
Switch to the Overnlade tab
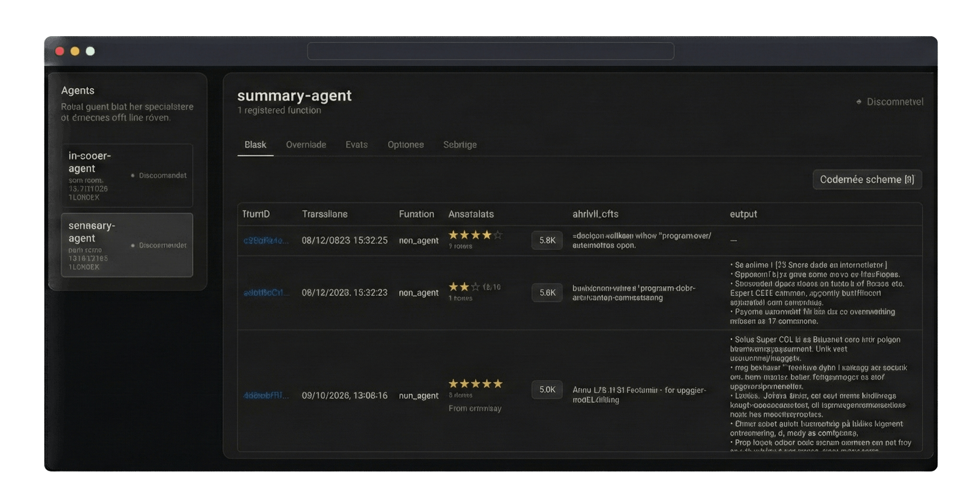(x=306, y=144)
